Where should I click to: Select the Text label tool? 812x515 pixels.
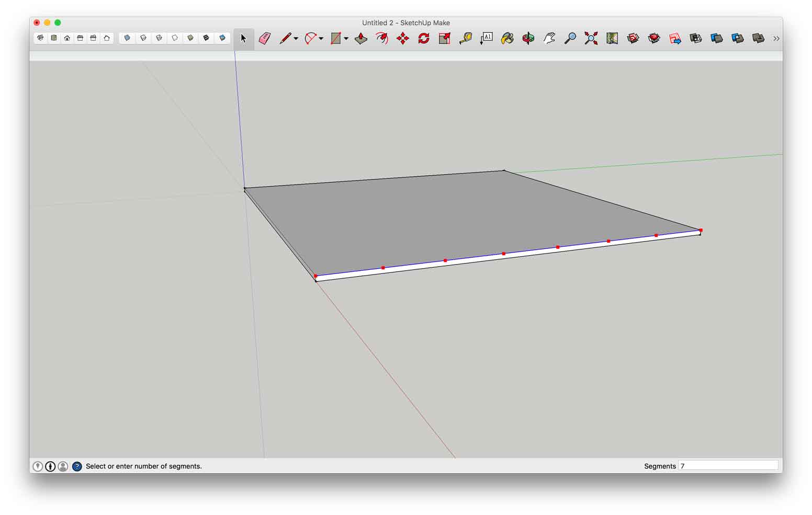click(487, 38)
